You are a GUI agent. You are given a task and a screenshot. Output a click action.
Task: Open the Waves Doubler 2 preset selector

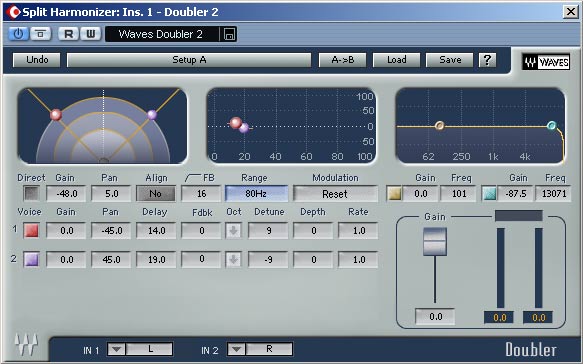pos(162,34)
